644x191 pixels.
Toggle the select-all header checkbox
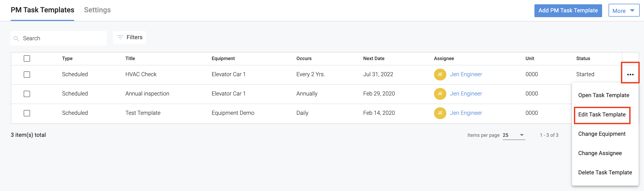[27, 58]
